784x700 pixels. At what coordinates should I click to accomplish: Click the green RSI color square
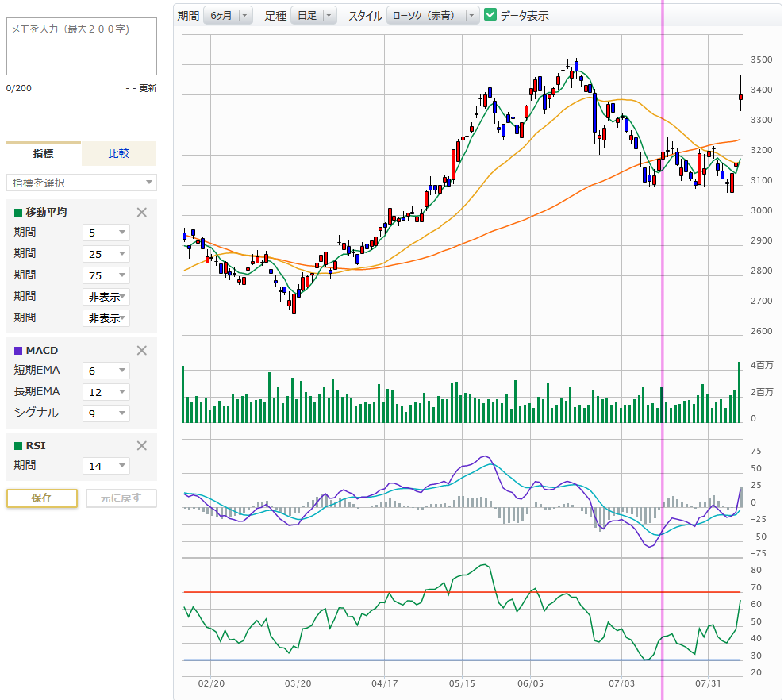18,445
